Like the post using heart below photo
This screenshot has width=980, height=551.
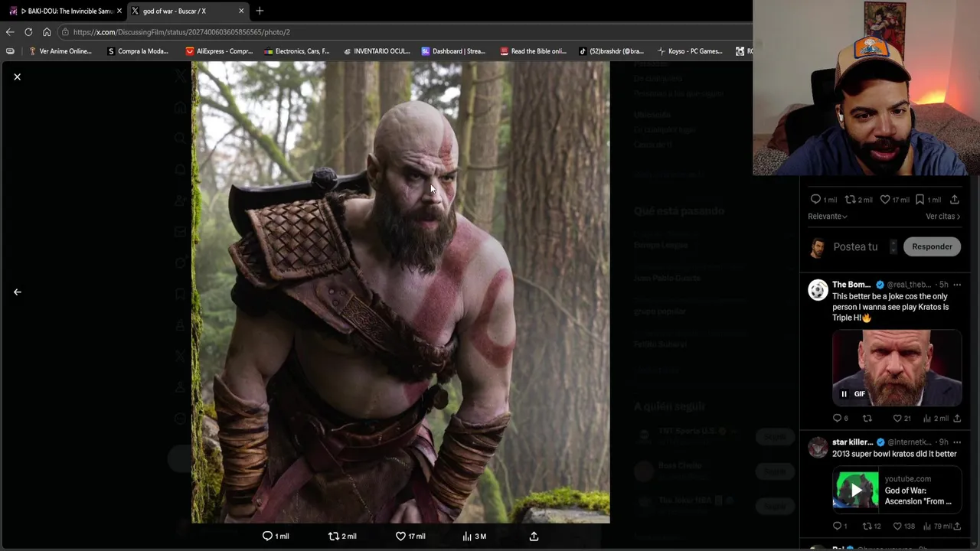click(x=400, y=536)
